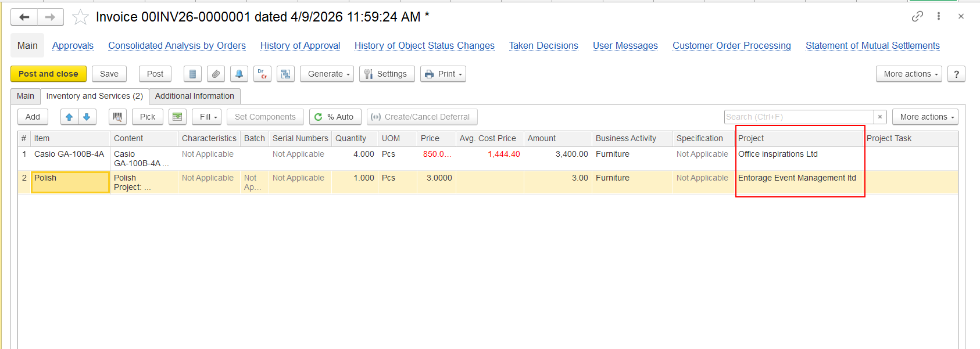Move the row down with blue arrow
This screenshot has height=349, width=980.
click(x=87, y=117)
